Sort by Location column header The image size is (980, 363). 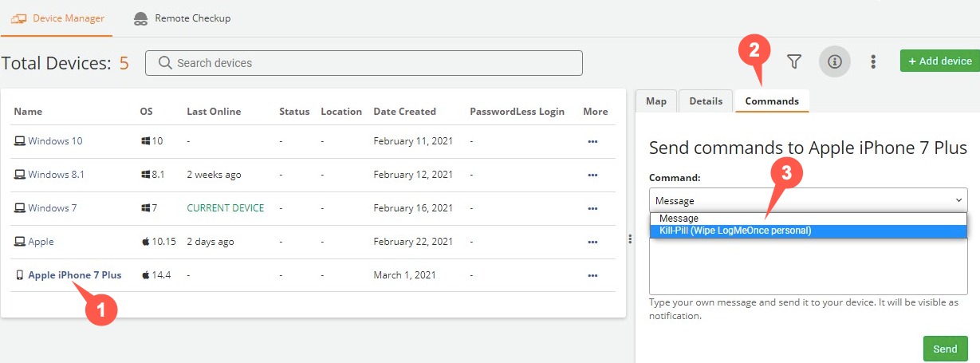point(341,112)
